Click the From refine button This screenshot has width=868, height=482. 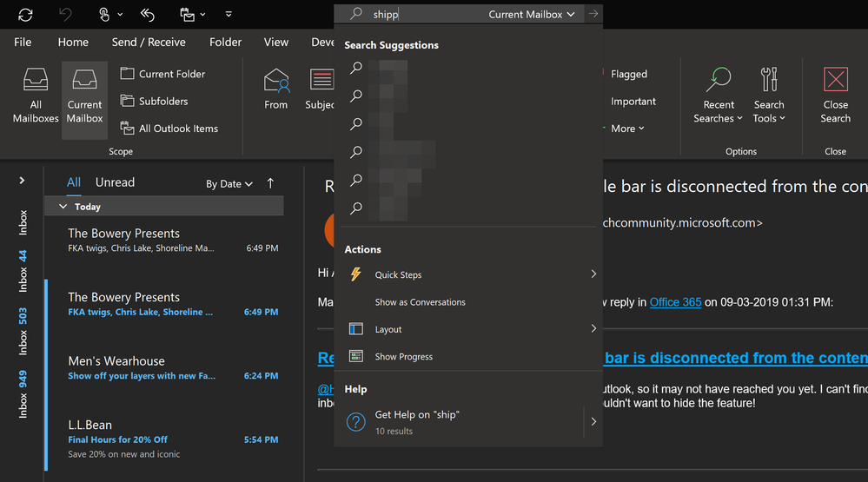(275, 89)
